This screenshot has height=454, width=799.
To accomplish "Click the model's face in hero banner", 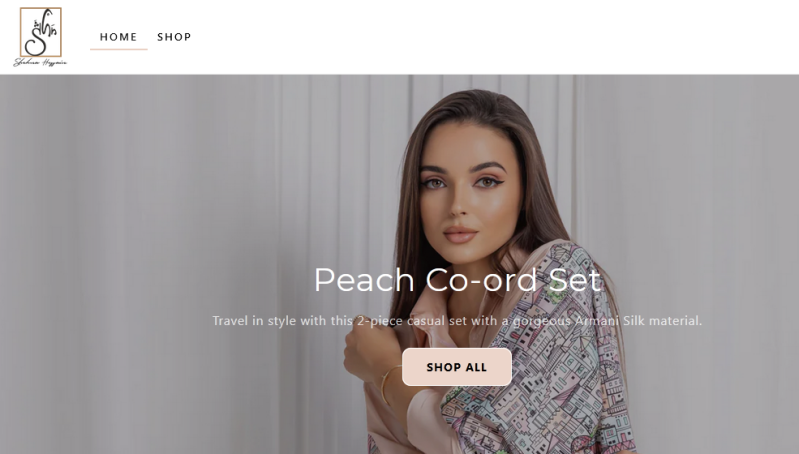I will 466,194.
